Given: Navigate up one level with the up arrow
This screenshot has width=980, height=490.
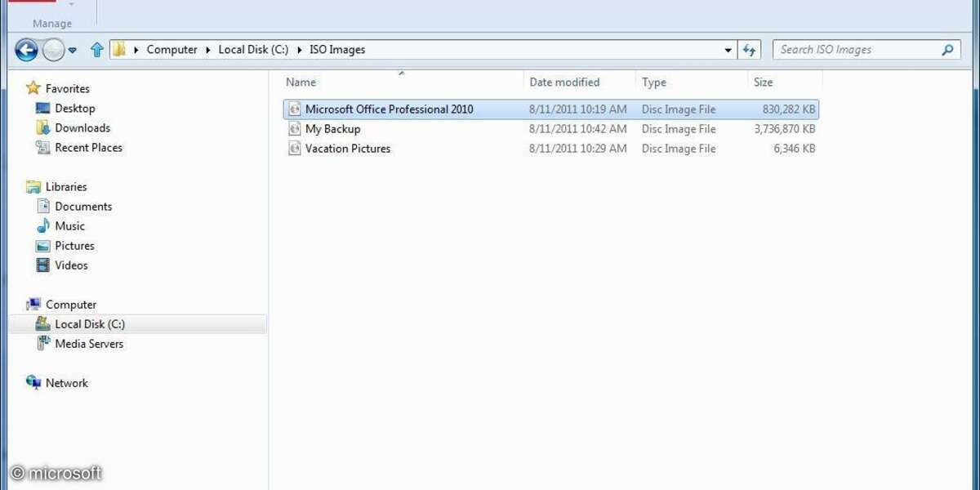Looking at the screenshot, I should tap(96, 49).
